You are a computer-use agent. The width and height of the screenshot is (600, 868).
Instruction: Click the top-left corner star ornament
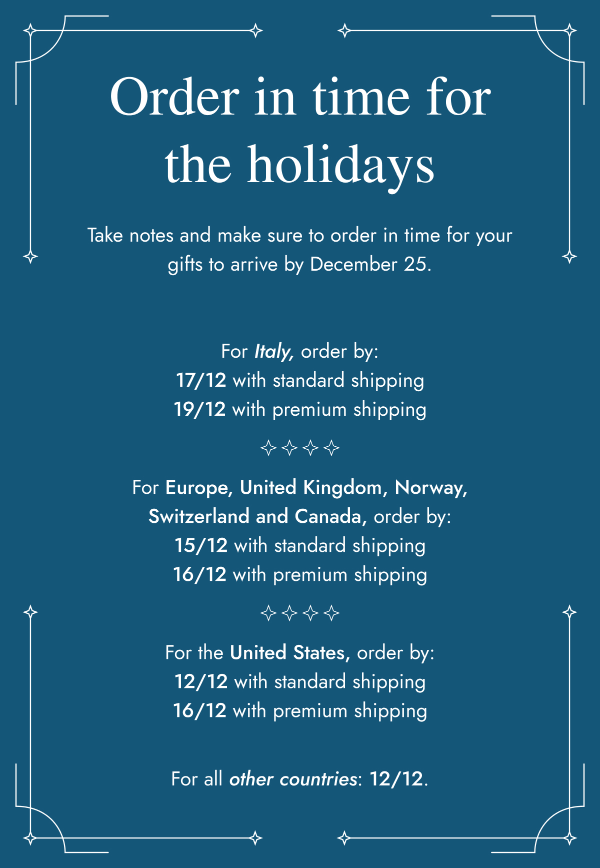(30, 31)
